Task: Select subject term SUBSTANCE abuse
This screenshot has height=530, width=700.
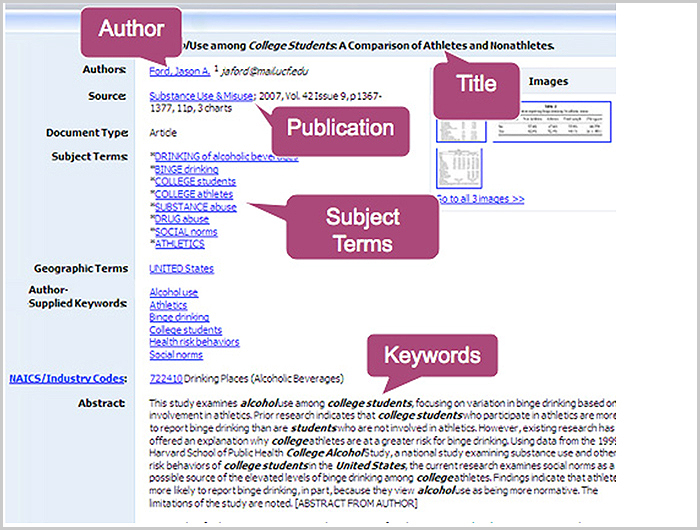Action: pos(196,207)
